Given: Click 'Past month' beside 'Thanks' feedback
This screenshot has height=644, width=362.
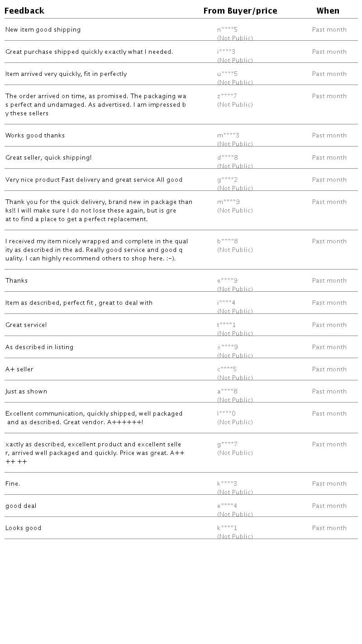Looking at the screenshot, I should (329, 281).
